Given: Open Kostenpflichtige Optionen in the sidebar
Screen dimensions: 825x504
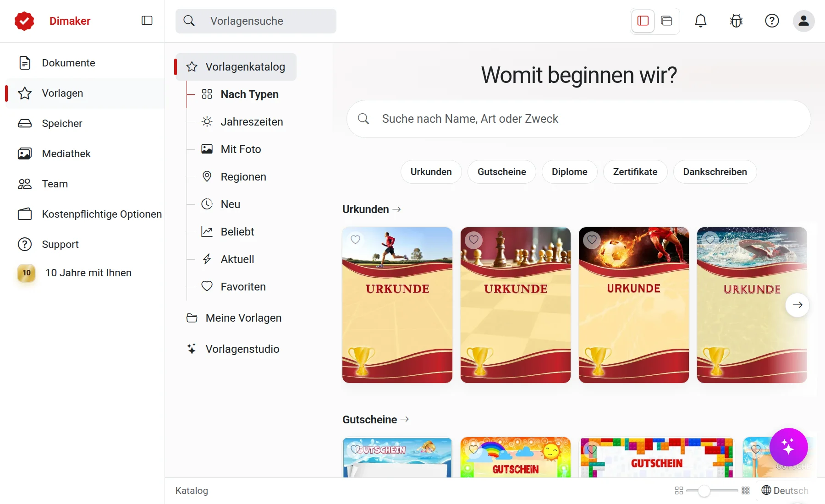Looking at the screenshot, I should pos(84,214).
